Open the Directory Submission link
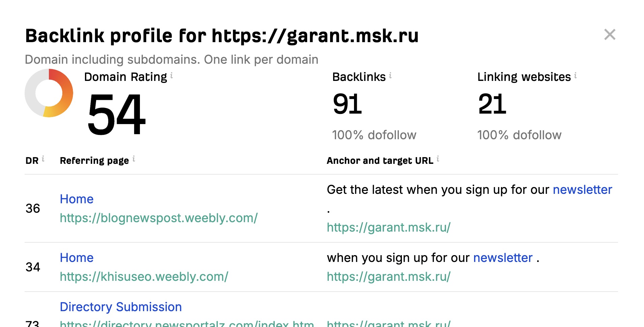The width and height of the screenshot is (644, 327). pos(121,307)
